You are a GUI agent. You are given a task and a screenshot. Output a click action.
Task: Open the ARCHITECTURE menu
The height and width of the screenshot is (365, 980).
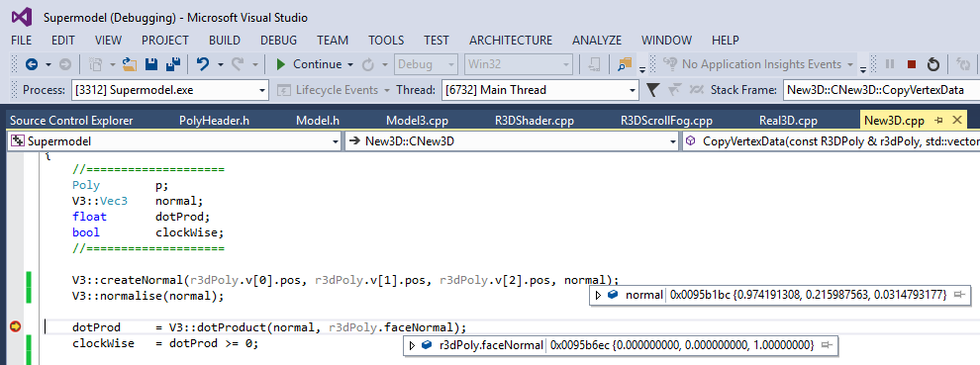point(511,40)
